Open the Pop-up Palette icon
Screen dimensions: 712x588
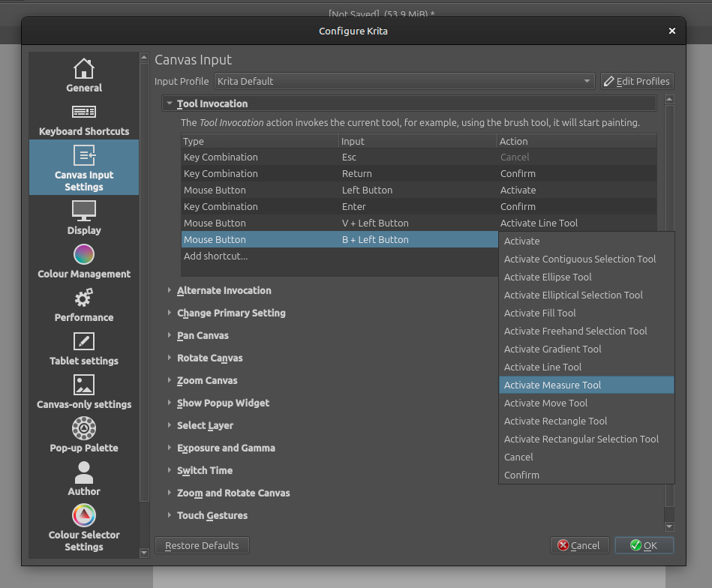[83, 428]
